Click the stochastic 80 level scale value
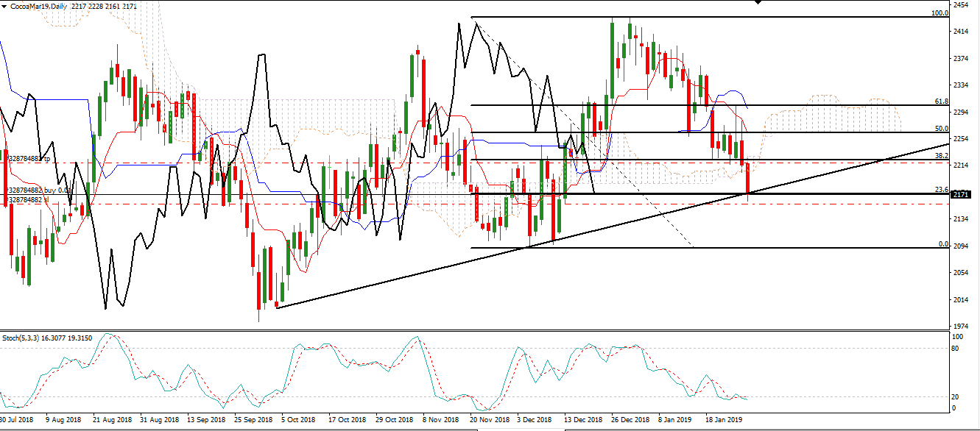 coord(956,348)
